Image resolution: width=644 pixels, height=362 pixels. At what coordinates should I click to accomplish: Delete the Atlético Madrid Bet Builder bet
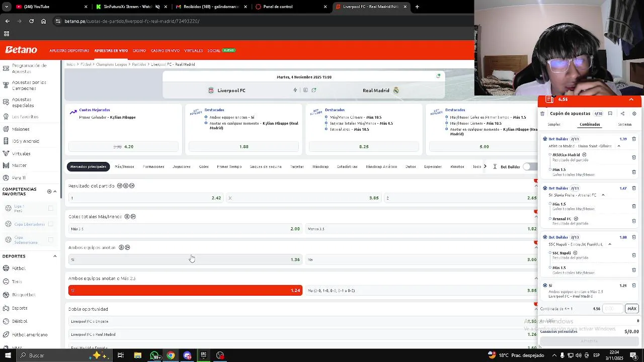(x=634, y=139)
